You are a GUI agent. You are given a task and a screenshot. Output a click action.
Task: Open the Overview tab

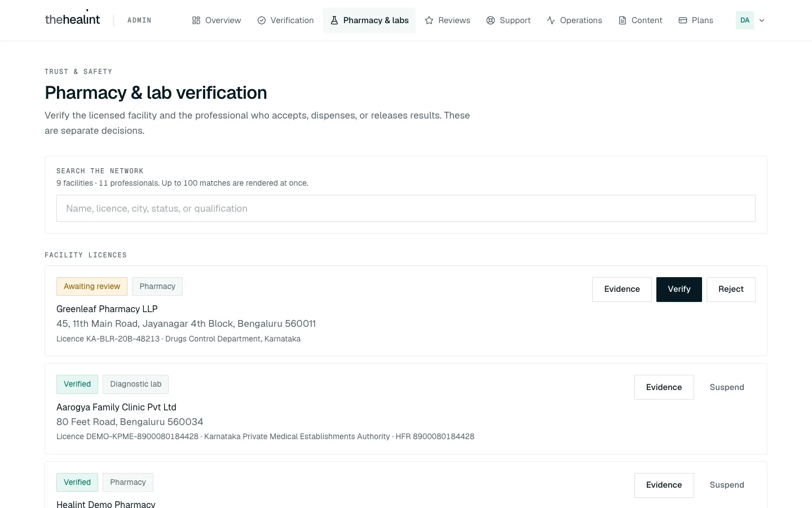coord(217,20)
